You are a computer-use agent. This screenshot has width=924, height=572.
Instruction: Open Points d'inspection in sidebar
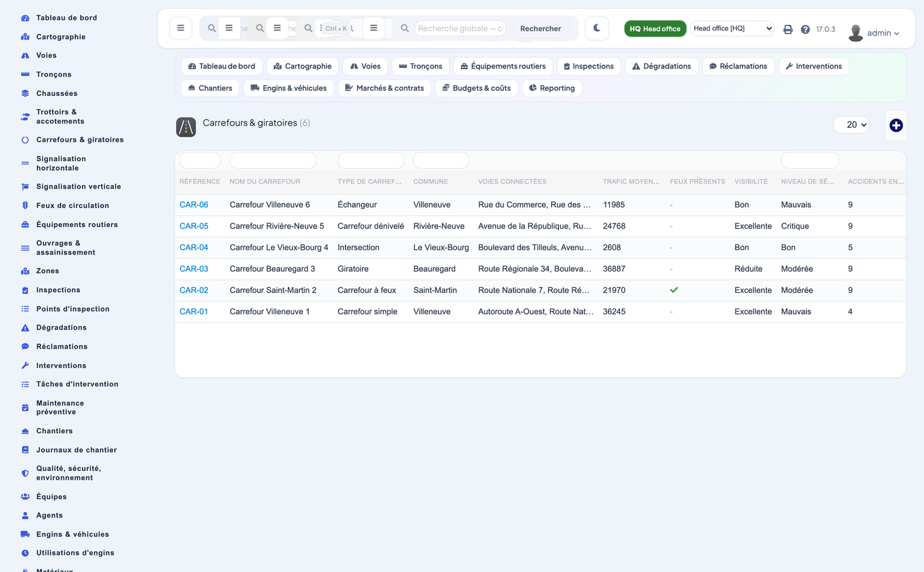click(73, 309)
